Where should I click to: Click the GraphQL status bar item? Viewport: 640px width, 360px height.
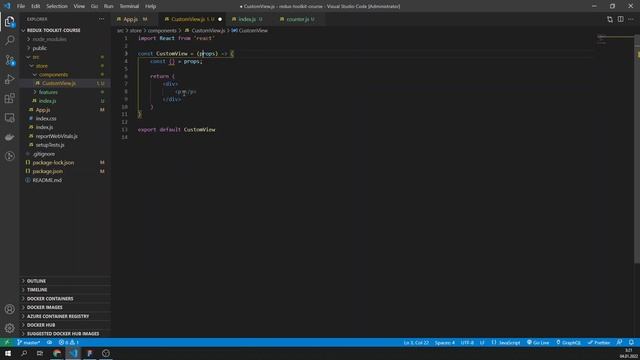click(x=568, y=342)
